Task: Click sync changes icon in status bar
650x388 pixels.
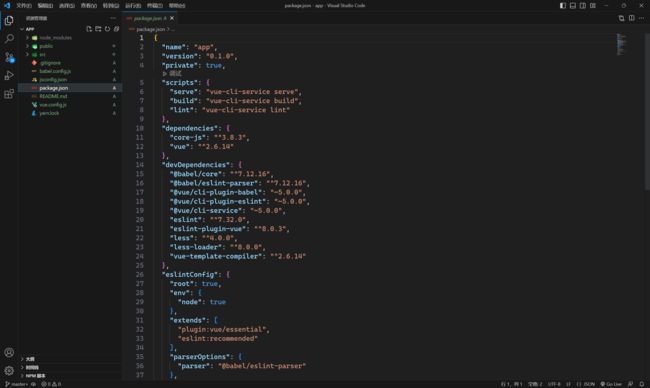Action: [34, 384]
